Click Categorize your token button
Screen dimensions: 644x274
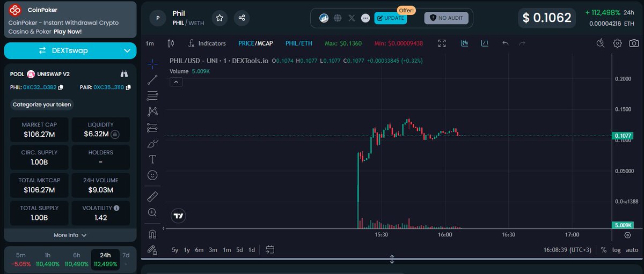42,105
